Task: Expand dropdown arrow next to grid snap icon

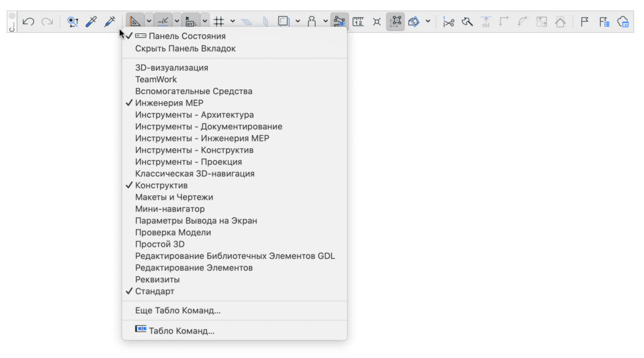Action: point(233,22)
